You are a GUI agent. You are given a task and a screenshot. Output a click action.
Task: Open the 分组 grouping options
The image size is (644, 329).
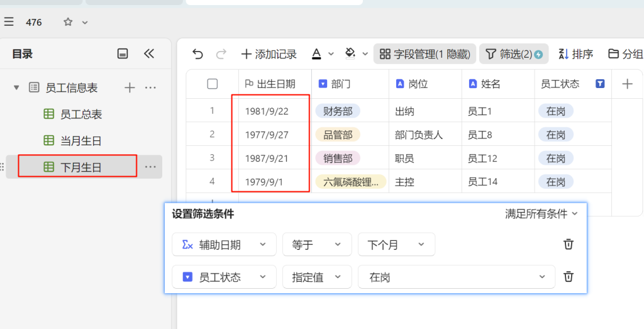tap(625, 54)
